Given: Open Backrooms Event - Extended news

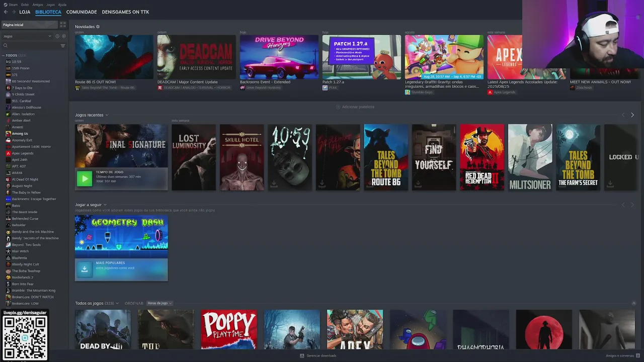Looking at the screenshot, I should pos(279,57).
